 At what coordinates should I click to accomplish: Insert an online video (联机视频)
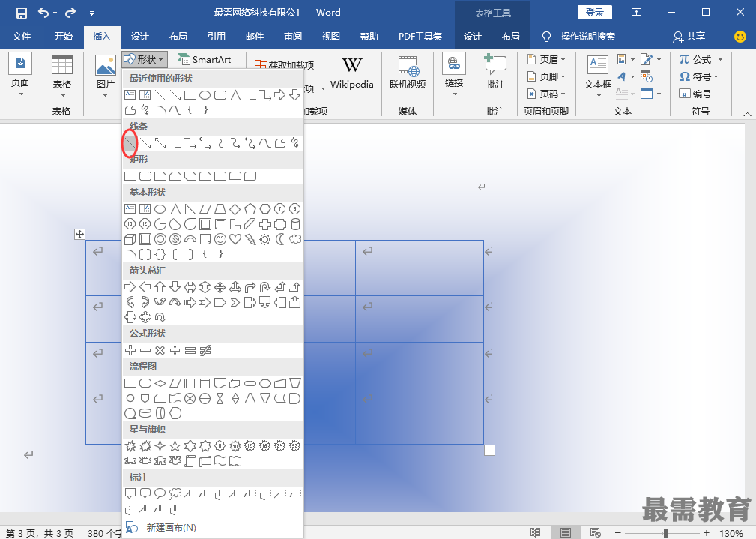click(408, 73)
